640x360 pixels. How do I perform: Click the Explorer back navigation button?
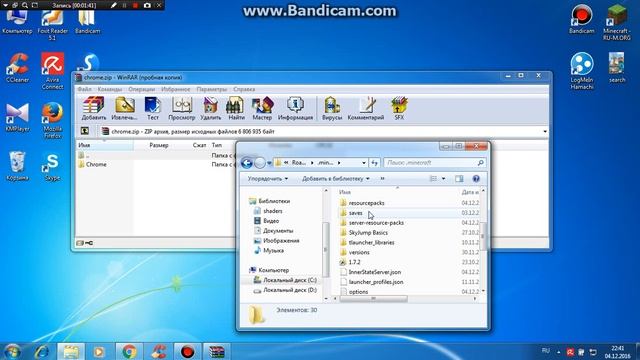coord(247,163)
